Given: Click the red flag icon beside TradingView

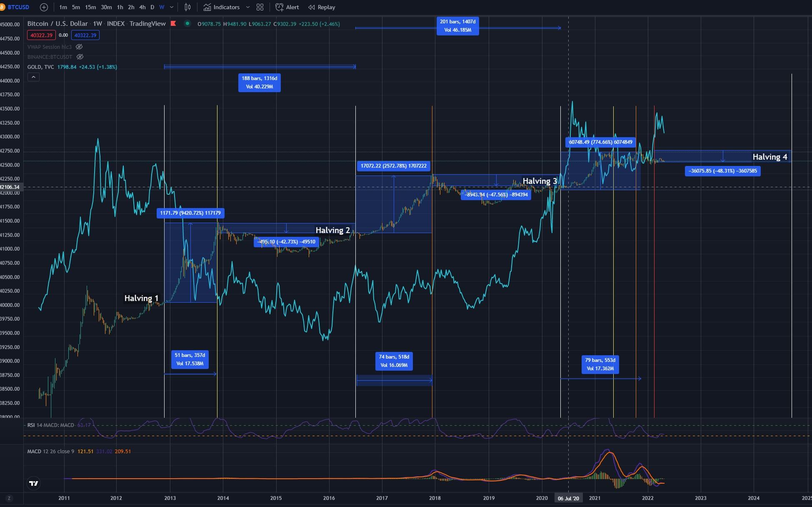Looking at the screenshot, I should pos(173,23).
